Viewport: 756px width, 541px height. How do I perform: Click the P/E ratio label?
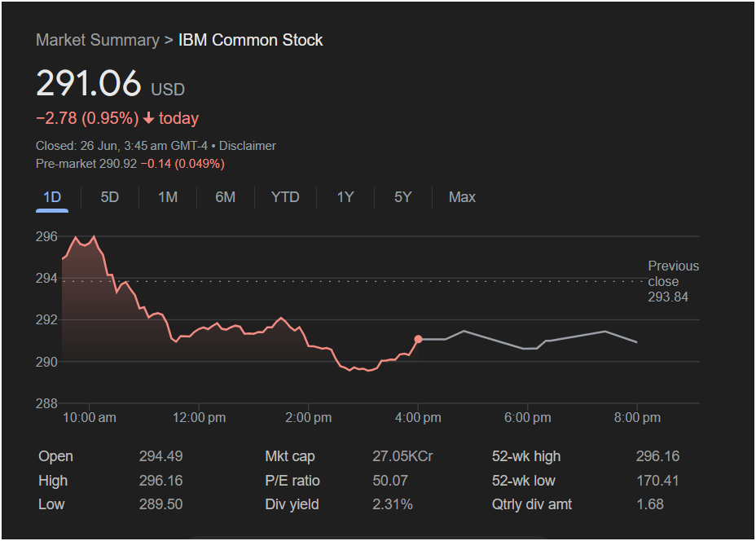pos(292,481)
